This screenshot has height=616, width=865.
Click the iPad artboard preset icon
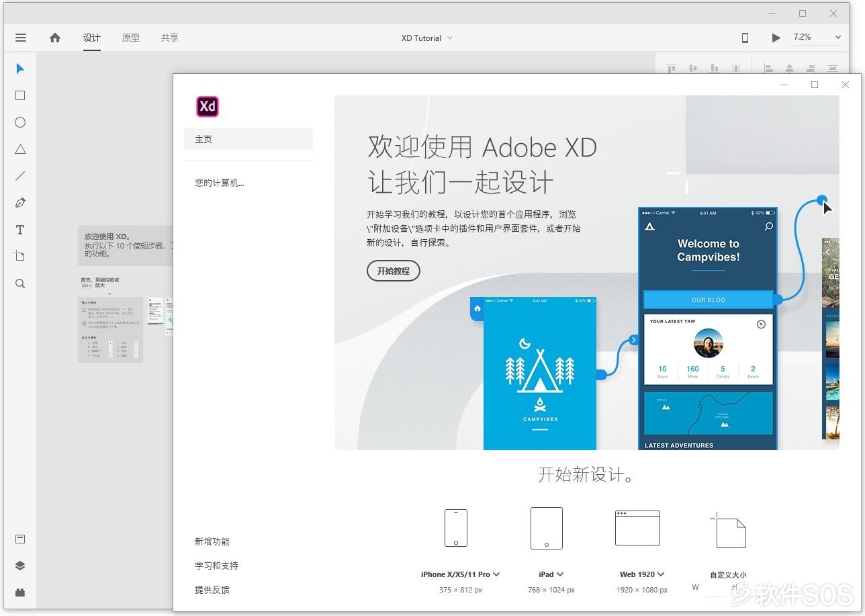pos(547,528)
